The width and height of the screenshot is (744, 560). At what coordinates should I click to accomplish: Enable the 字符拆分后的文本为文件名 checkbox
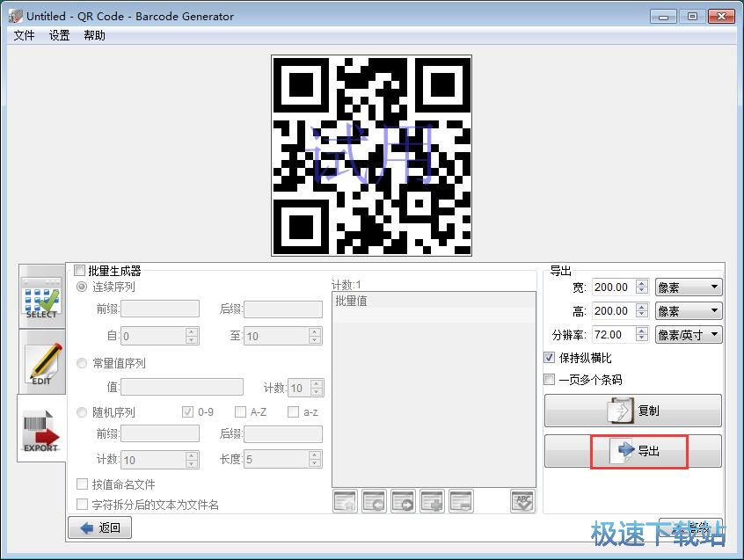click(82, 504)
